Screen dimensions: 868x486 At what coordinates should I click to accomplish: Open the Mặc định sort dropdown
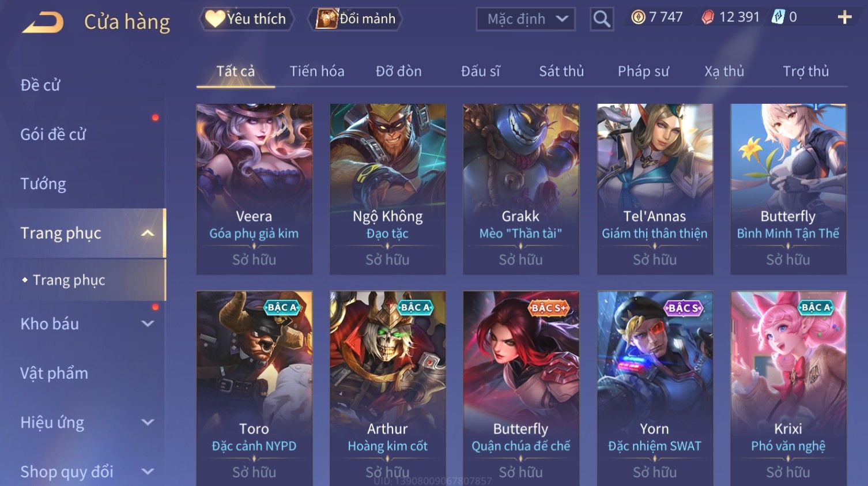point(526,19)
